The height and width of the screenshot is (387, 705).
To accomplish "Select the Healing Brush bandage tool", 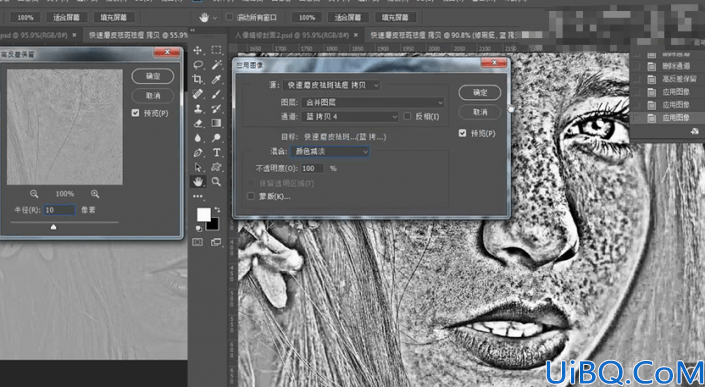I will point(198,94).
